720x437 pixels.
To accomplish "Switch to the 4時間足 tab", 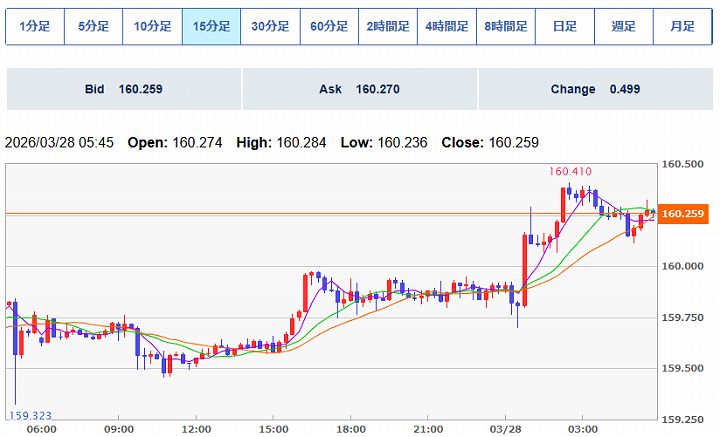I will click(447, 27).
